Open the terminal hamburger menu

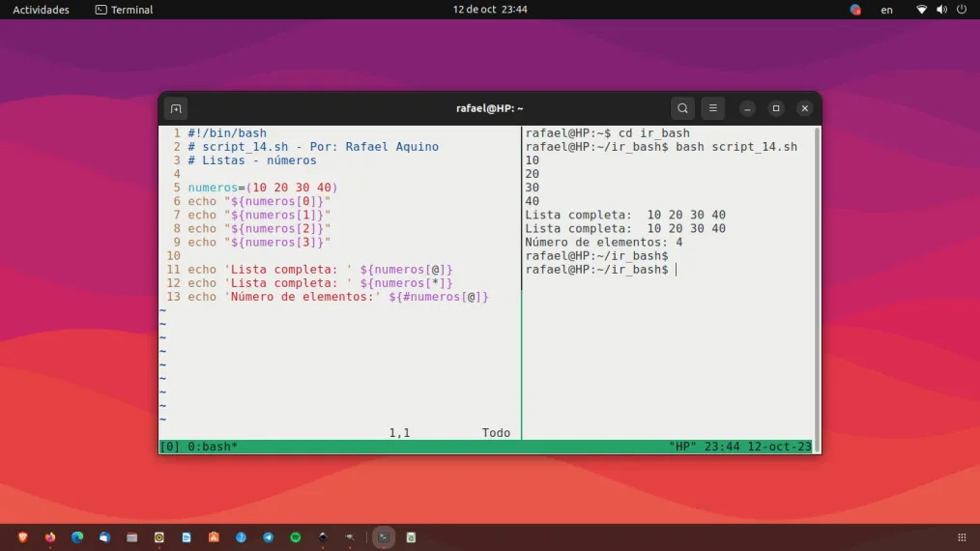pyautogui.click(x=712, y=108)
